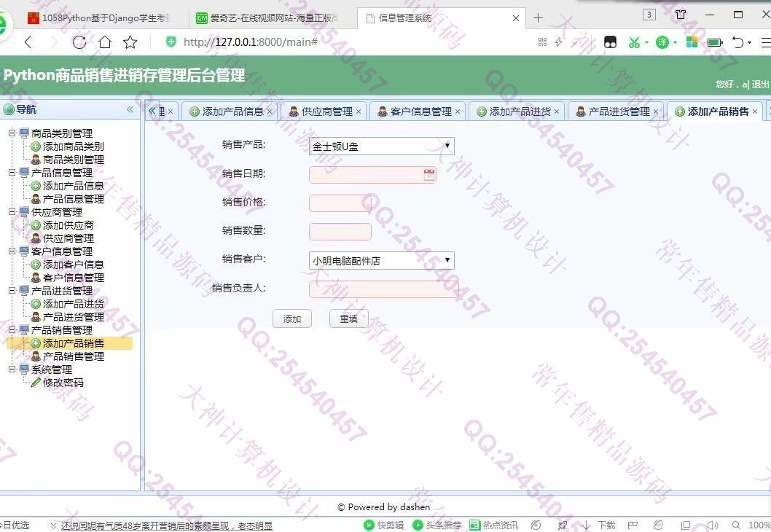Close the 添加产品销售 tab

pyautogui.click(x=755, y=112)
